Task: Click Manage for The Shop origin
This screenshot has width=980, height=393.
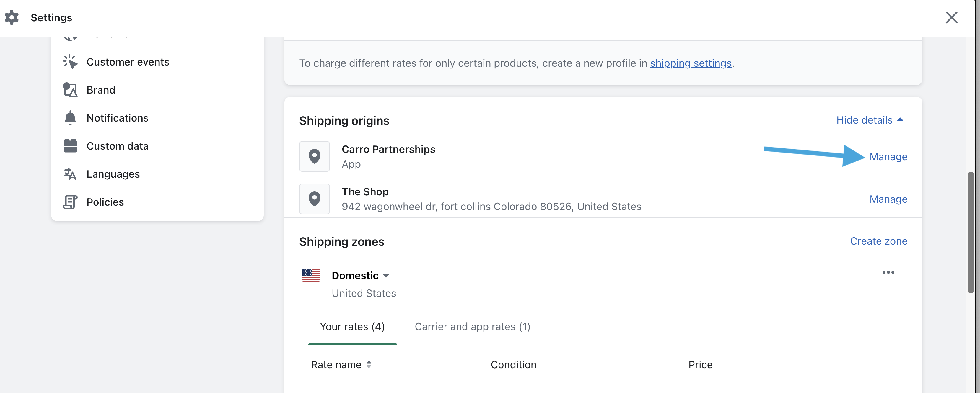Action: pyautogui.click(x=888, y=199)
